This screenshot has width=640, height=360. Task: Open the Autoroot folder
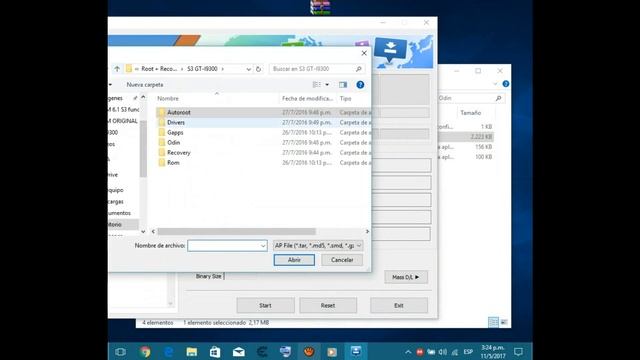click(x=178, y=112)
